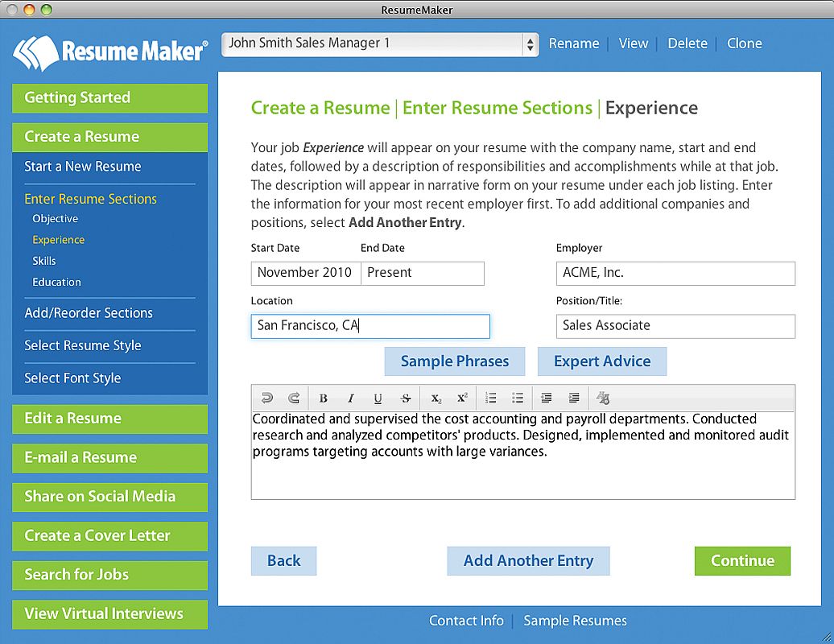Click the Undo icon in editor toolbar
The image size is (834, 644).
click(267, 398)
